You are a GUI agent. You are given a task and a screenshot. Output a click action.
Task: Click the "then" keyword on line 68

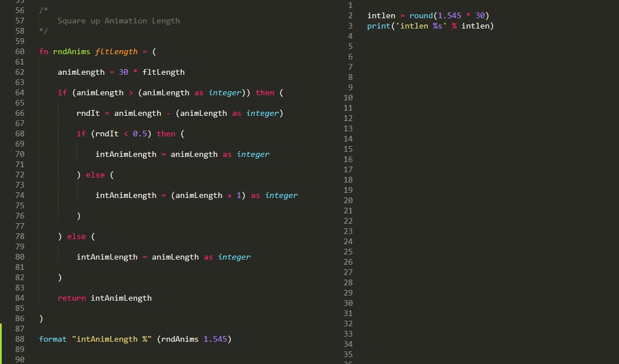point(166,134)
